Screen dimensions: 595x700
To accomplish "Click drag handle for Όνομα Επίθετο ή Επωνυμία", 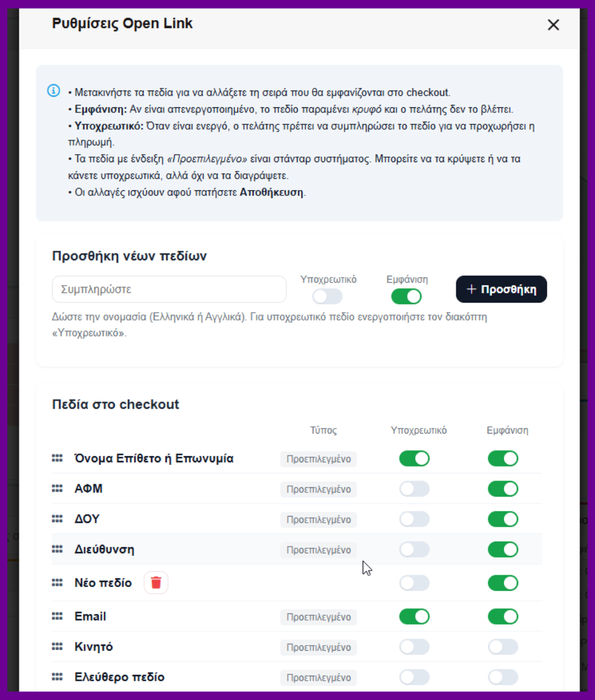I will pyautogui.click(x=57, y=459).
